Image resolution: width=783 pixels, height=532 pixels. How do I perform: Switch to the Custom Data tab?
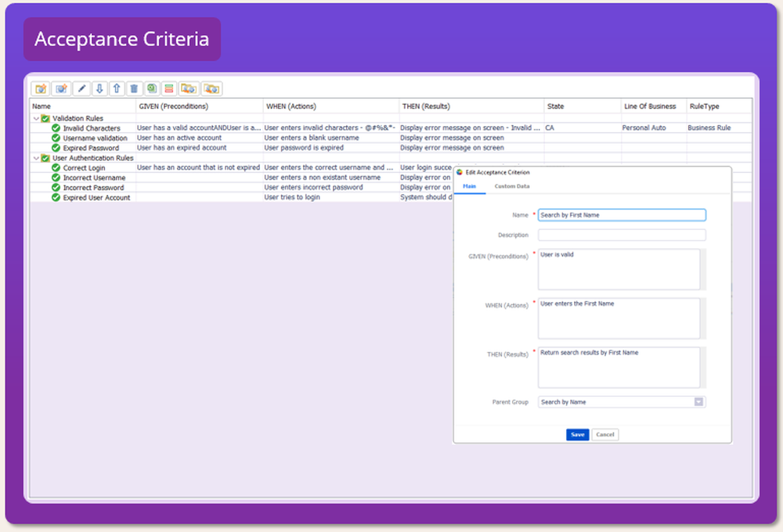512,186
